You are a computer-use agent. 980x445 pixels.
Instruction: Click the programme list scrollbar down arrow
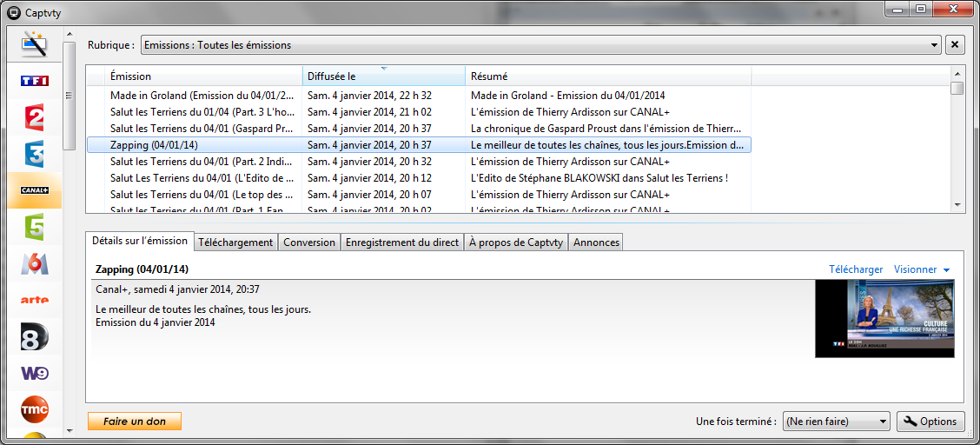click(x=957, y=204)
